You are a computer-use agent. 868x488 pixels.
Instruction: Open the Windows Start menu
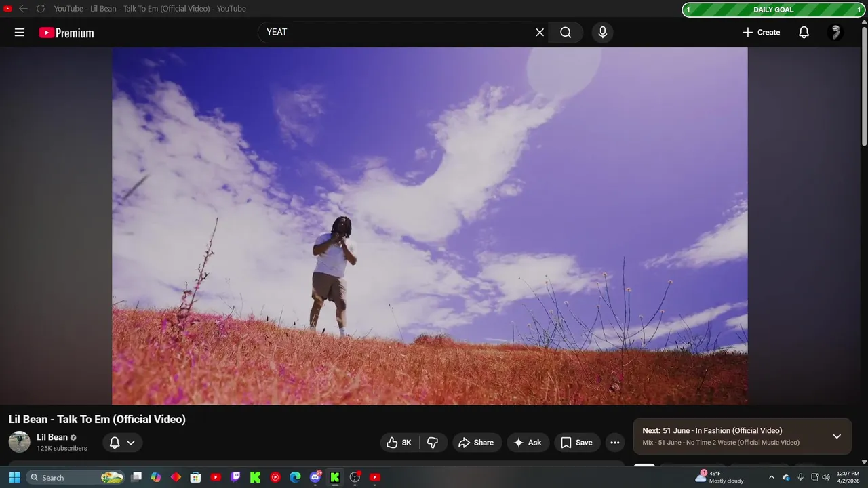(x=14, y=477)
